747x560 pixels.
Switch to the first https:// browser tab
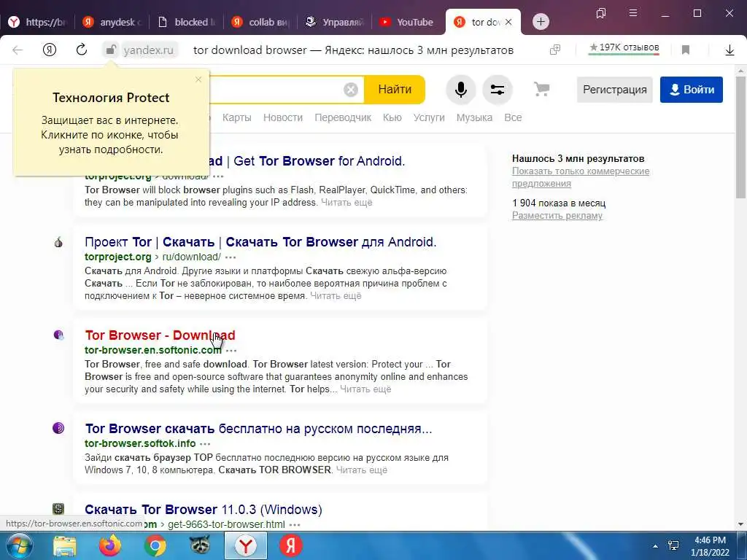[38, 22]
